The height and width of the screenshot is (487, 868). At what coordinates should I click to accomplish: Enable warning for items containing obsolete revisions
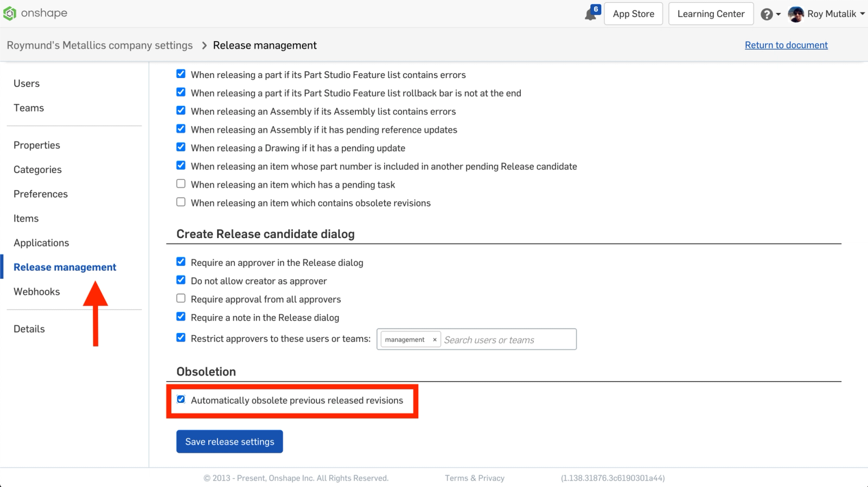[x=181, y=202]
